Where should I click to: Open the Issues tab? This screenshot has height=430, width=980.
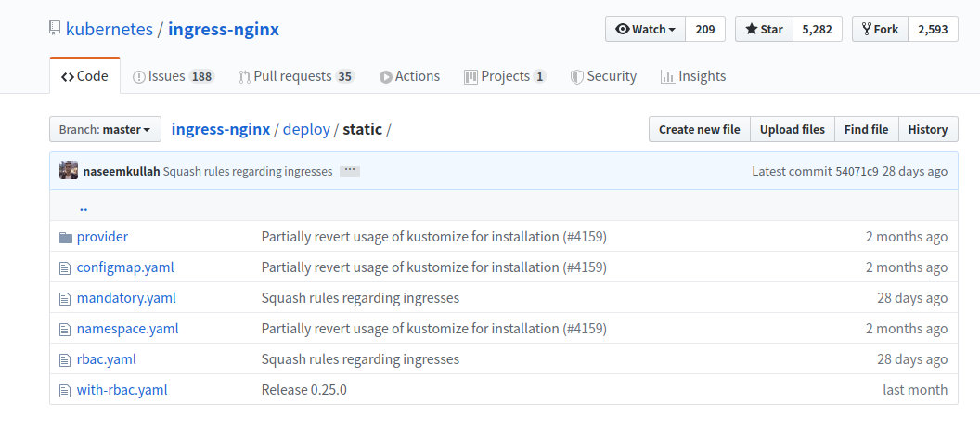coord(174,76)
